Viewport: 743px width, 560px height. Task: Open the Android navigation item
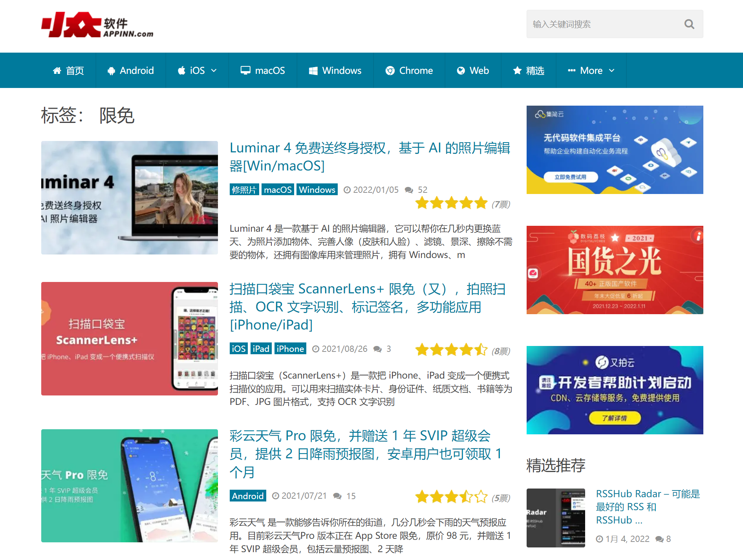[x=131, y=71]
